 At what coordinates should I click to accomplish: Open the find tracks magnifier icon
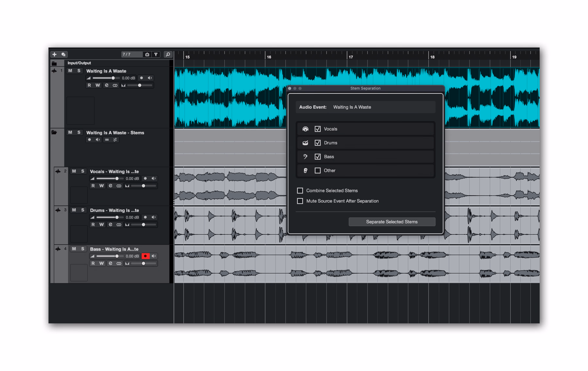point(168,54)
